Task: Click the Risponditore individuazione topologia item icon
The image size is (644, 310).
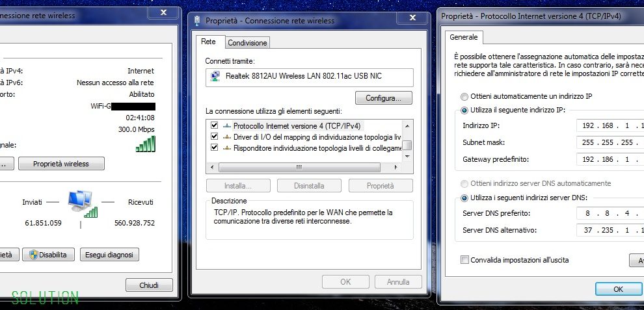Action: (x=227, y=148)
